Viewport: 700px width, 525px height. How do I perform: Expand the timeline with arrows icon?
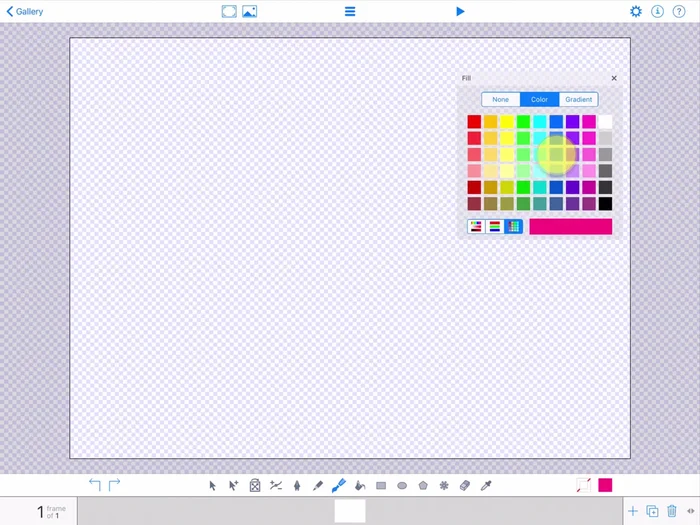click(x=691, y=511)
